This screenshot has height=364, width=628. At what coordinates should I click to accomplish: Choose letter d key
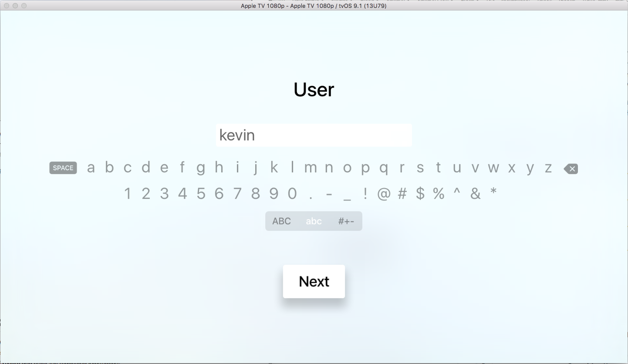146,167
